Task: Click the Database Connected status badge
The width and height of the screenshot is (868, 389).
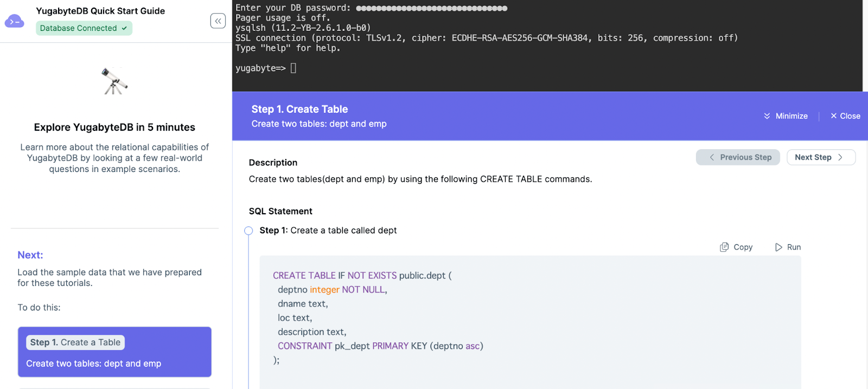Action: 84,28
